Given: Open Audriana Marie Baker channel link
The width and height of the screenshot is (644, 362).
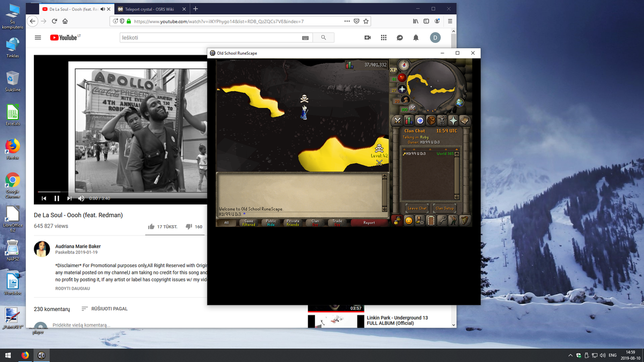Looking at the screenshot, I should [78, 246].
